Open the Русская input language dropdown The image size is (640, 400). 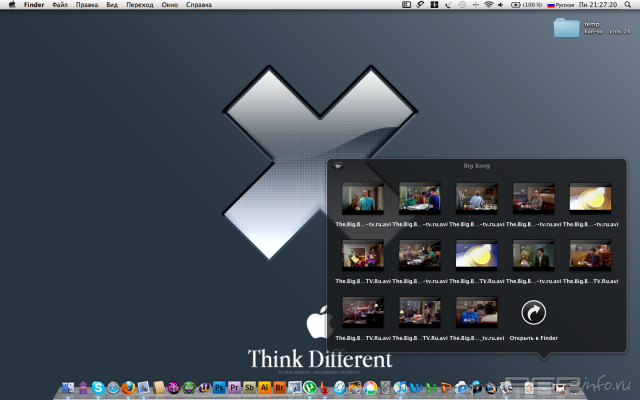[x=562, y=5]
